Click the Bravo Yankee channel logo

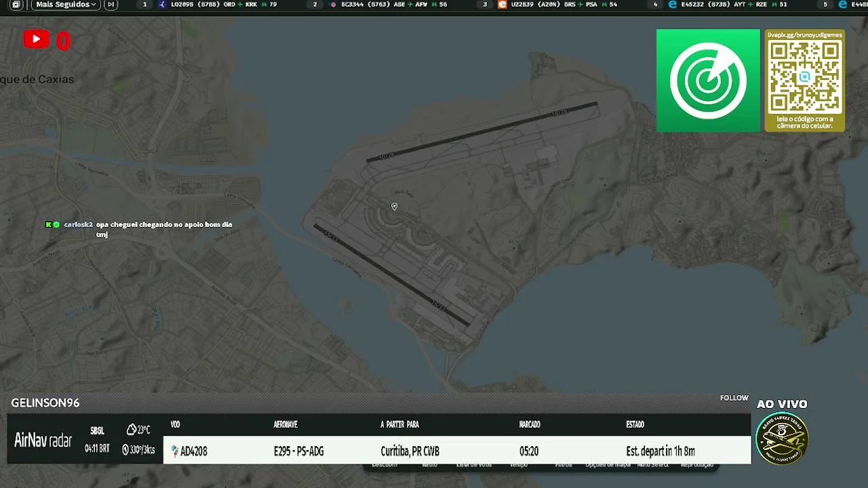click(x=782, y=438)
